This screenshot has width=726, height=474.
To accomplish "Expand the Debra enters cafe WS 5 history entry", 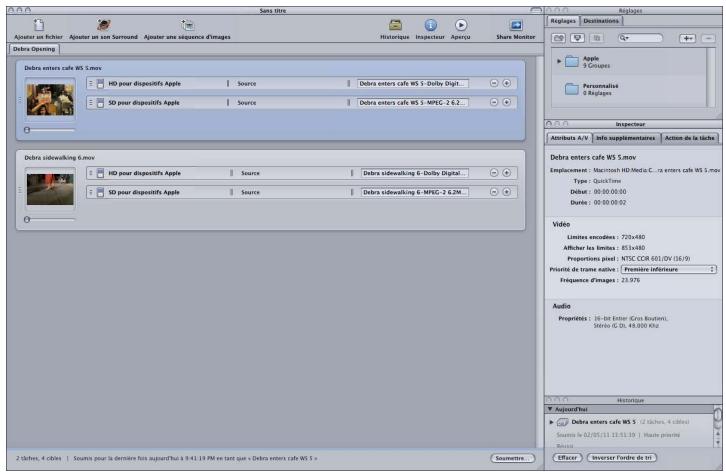I will pos(552,422).
